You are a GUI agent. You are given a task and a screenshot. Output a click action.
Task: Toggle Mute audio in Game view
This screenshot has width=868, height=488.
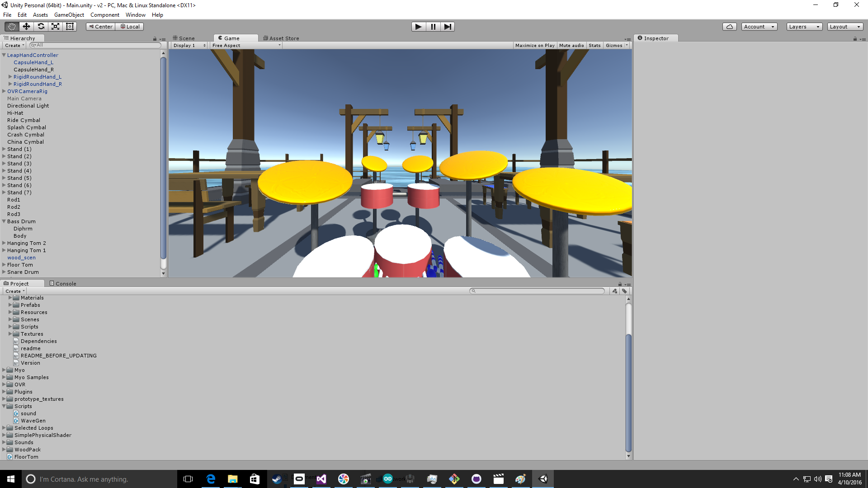(x=571, y=46)
